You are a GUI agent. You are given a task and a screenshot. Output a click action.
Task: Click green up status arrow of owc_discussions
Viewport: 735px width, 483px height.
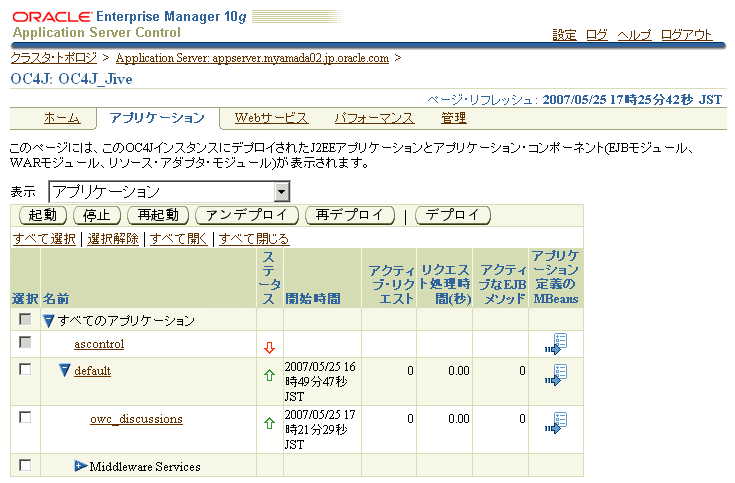[269, 423]
